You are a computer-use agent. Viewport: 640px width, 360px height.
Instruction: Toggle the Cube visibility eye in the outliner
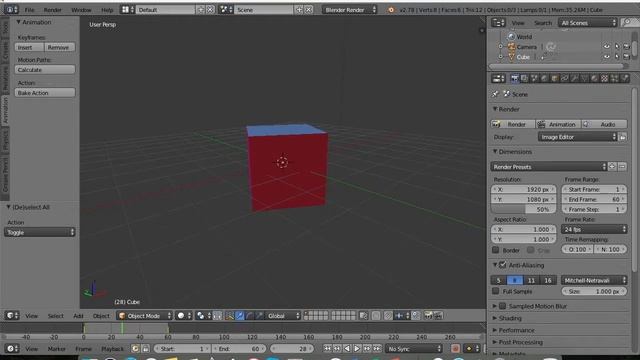(x=607, y=57)
